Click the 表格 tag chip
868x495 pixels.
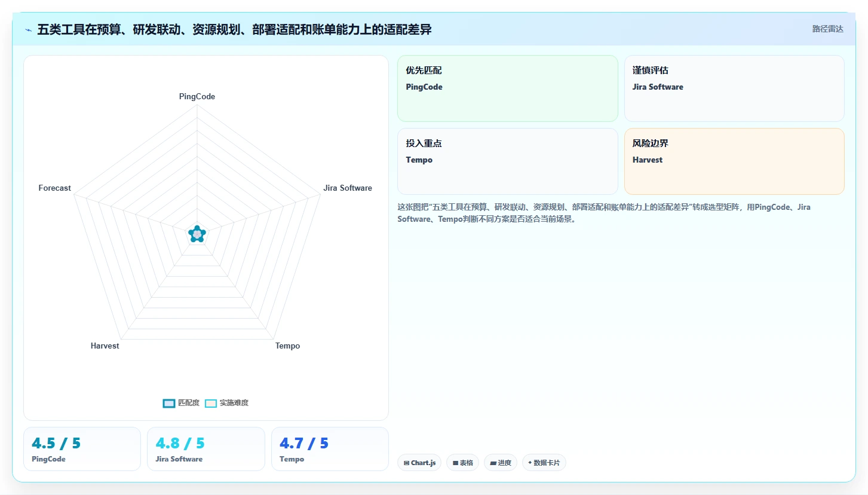462,463
